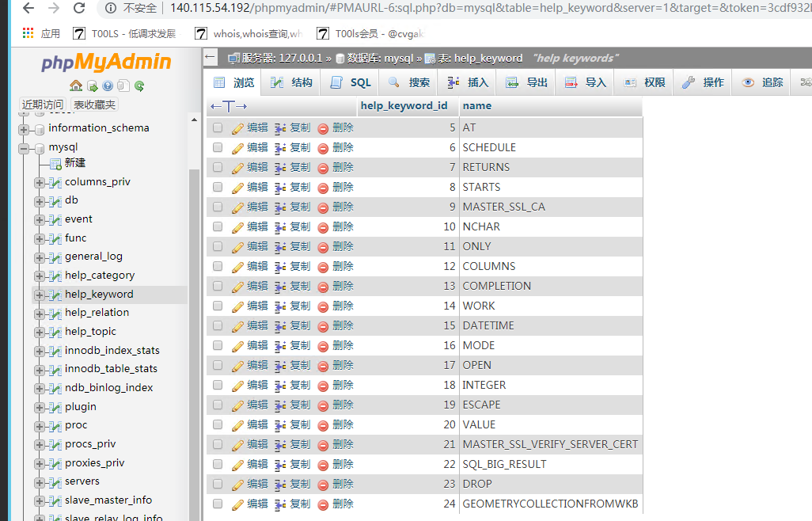Image resolution: width=812 pixels, height=521 pixels.
Task: Click the log out icon in sidebar
Action: (x=92, y=86)
